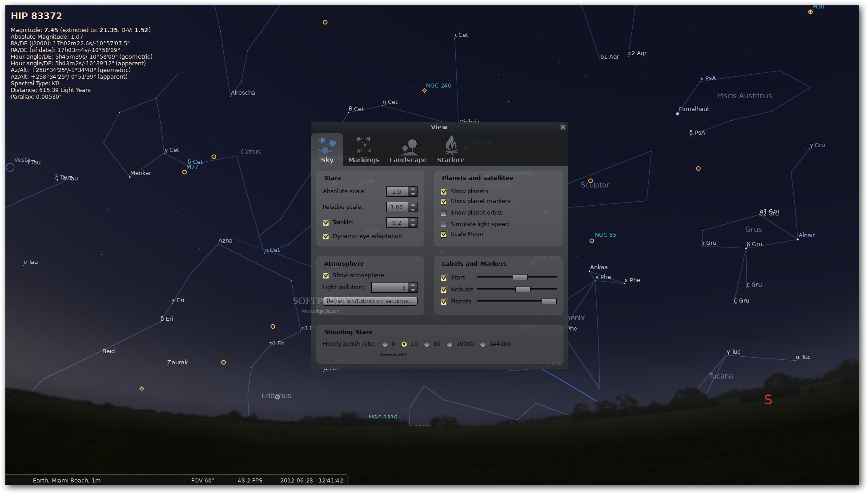Click the 'Tucana' constellation label
The image size is (868, 494).
coord(721,376)
